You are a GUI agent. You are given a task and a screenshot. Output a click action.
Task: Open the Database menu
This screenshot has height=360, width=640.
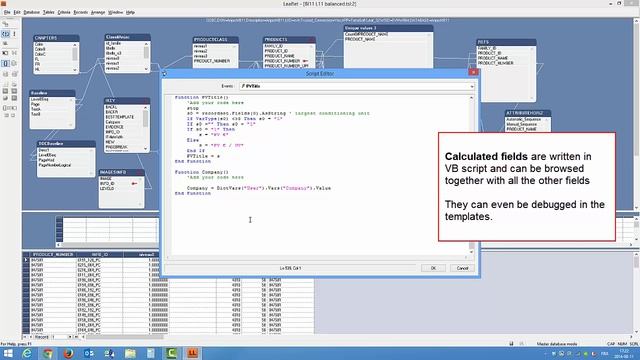pyautogui.click(x=31, y=12)
